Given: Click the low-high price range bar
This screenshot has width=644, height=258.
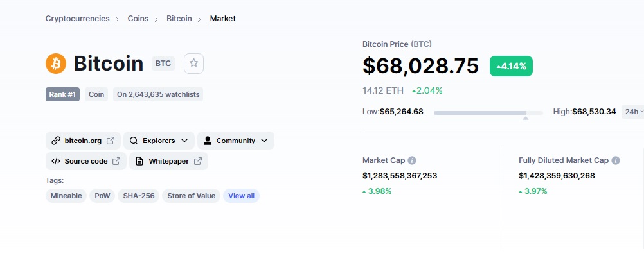Looking at the screenshot, I should [x=488, y=113].
